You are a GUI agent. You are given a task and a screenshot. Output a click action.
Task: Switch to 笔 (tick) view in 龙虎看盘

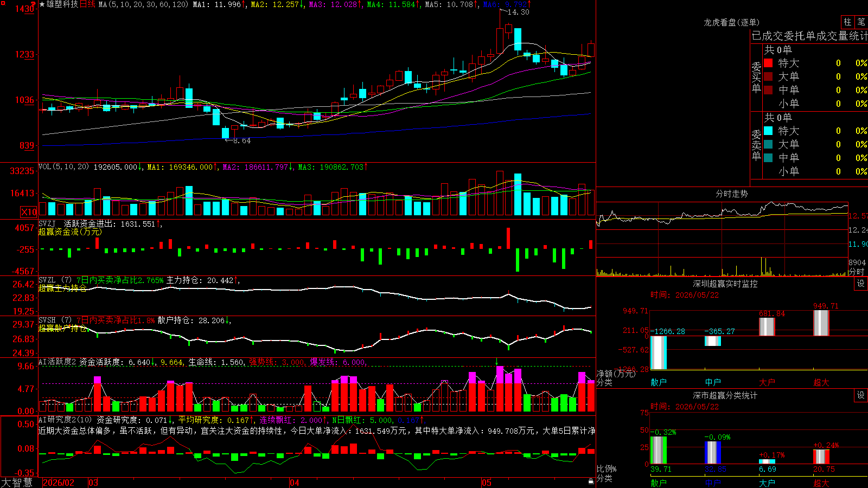861,22
